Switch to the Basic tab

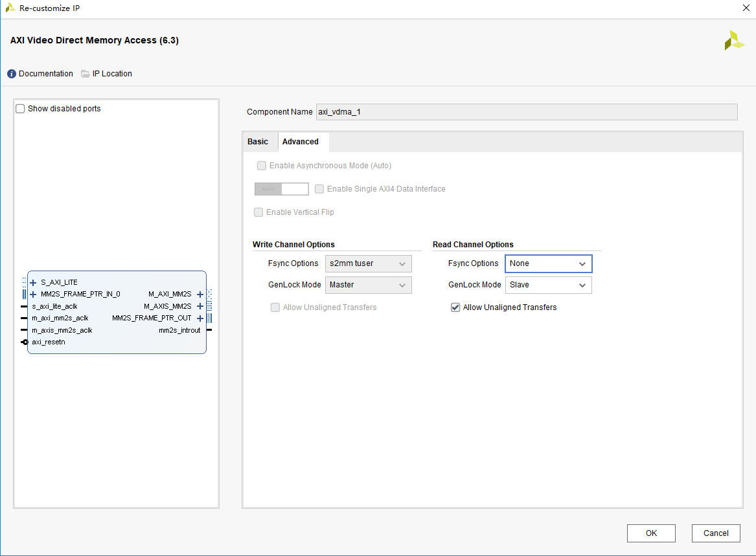click(x=258, y=142)
